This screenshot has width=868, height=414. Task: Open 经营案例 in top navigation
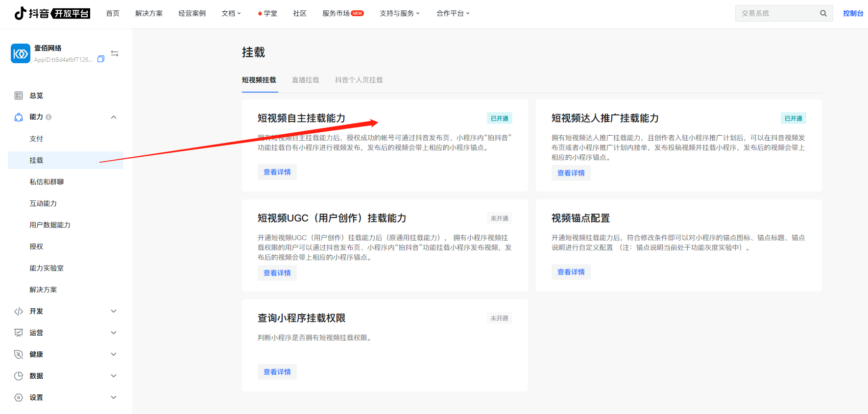192,13
